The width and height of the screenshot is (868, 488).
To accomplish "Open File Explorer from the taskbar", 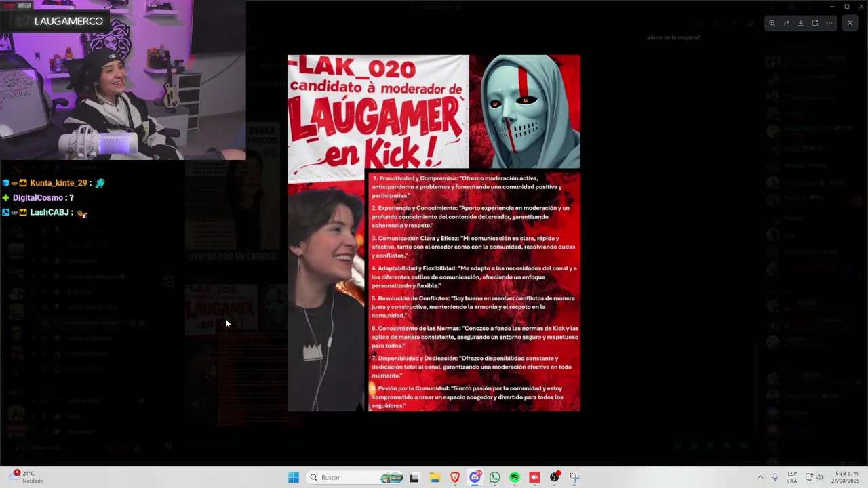I will click(435, 477).
